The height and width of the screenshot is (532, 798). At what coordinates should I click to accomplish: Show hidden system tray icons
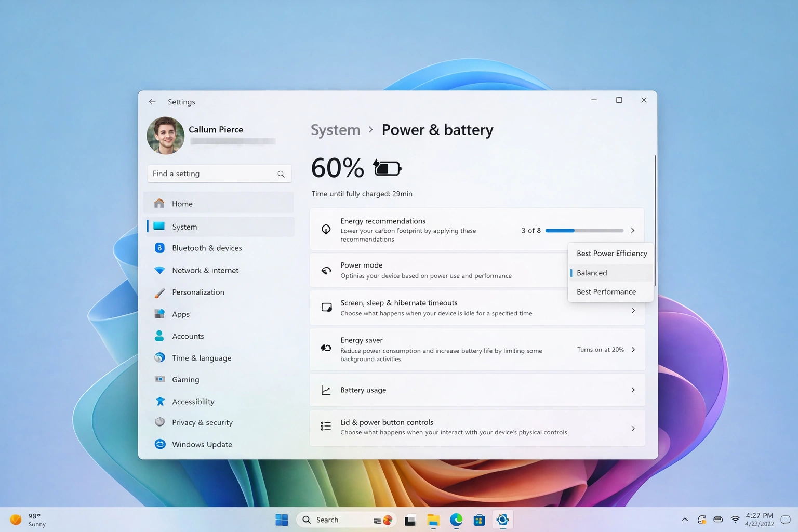coord(684,519)
